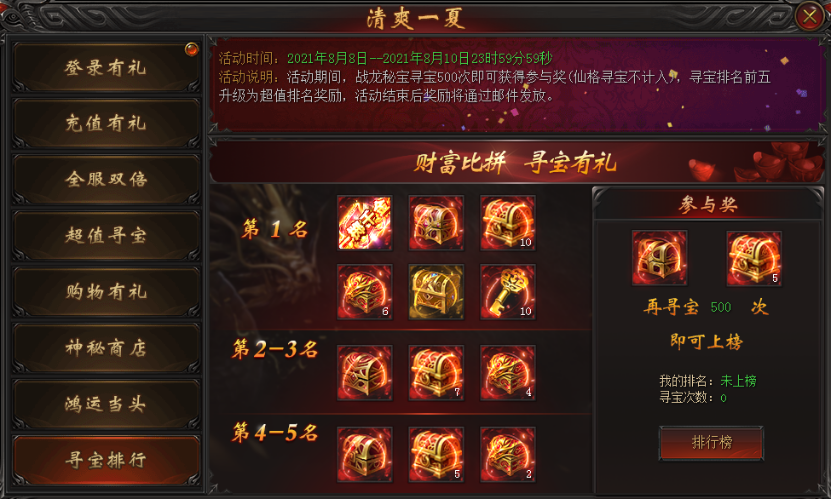Select the red scroll reward for rank 1
The image size is (831, 500).
[x=365, y=223]
